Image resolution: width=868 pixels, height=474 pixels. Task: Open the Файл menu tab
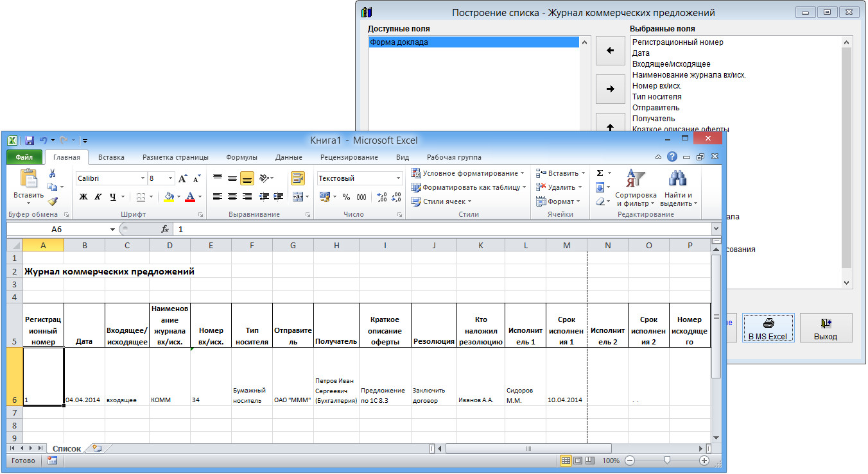(x=24, y=157)
